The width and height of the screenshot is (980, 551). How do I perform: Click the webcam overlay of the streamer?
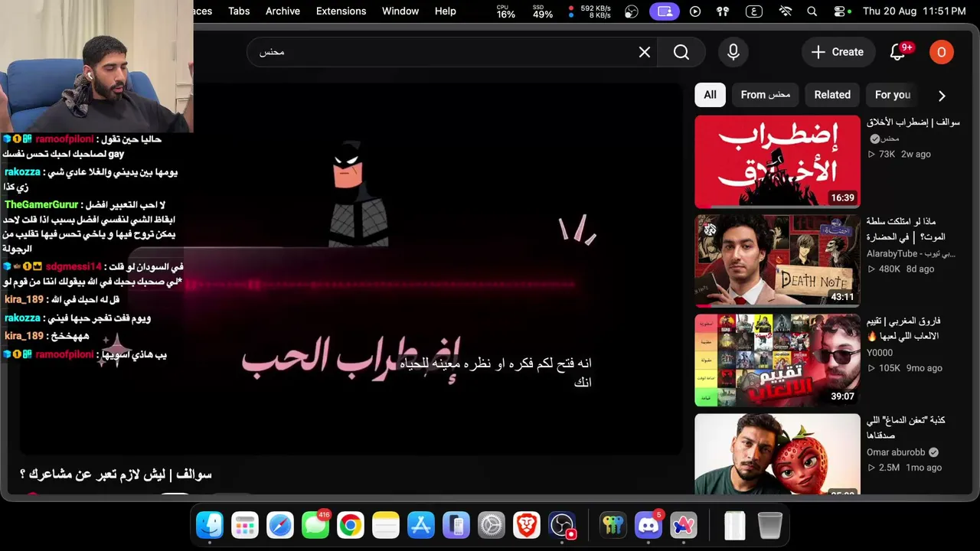pos(96,67)
